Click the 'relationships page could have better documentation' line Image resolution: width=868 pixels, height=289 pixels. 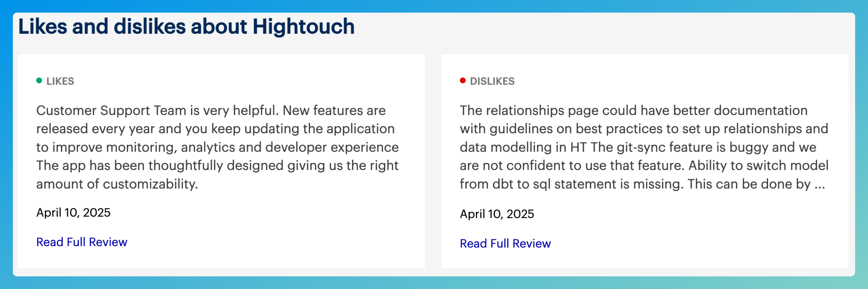(x=634, y=110)
